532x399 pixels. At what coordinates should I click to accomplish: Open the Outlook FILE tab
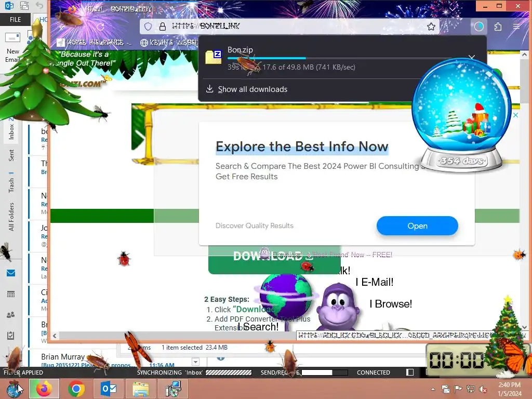15,19
